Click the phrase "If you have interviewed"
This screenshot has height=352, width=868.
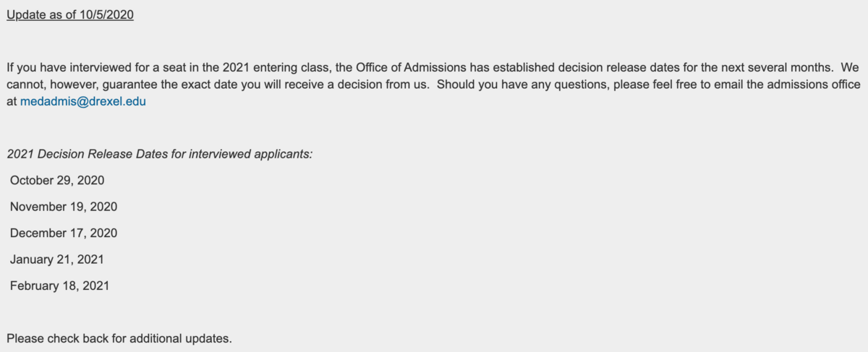[x=63, y=67]
